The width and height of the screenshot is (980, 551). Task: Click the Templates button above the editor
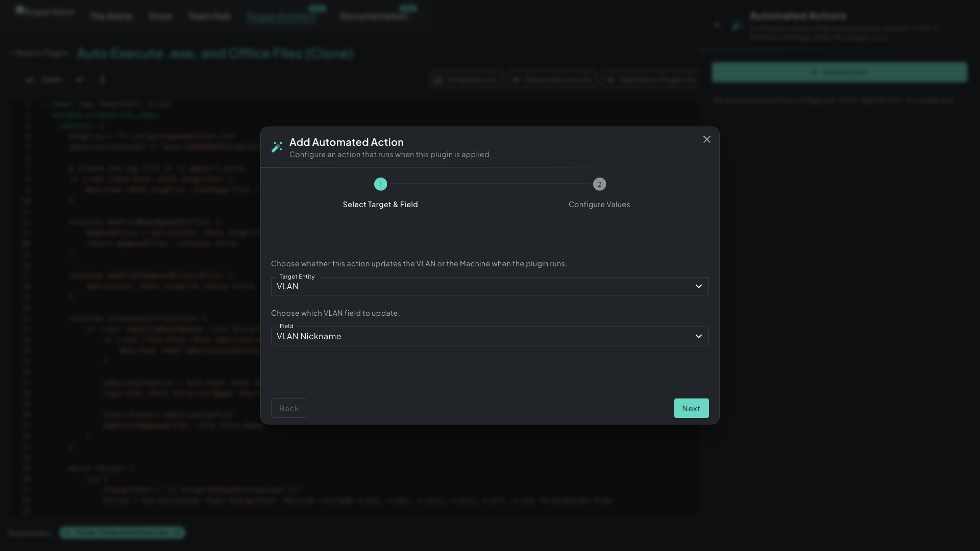click(465, 80)
